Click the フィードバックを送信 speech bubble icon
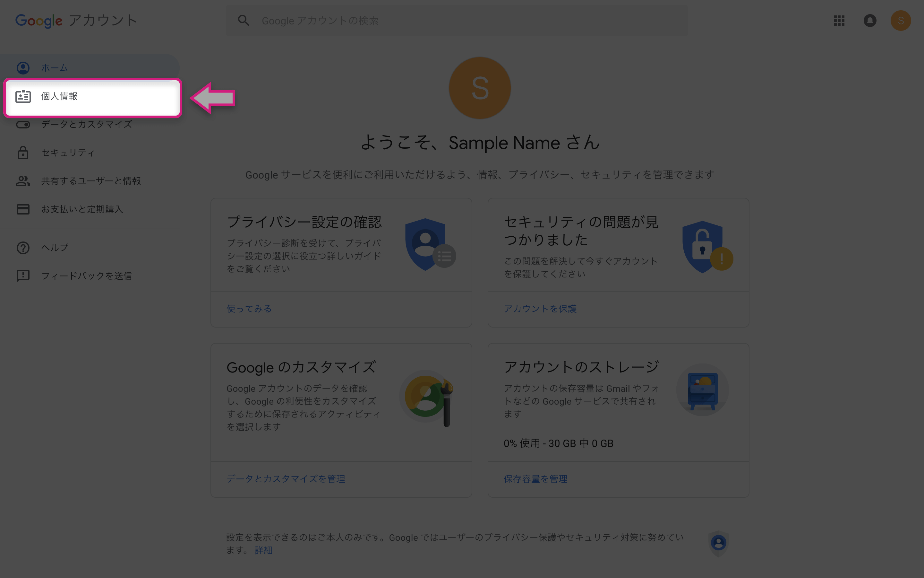 click(x=23, y=276)
